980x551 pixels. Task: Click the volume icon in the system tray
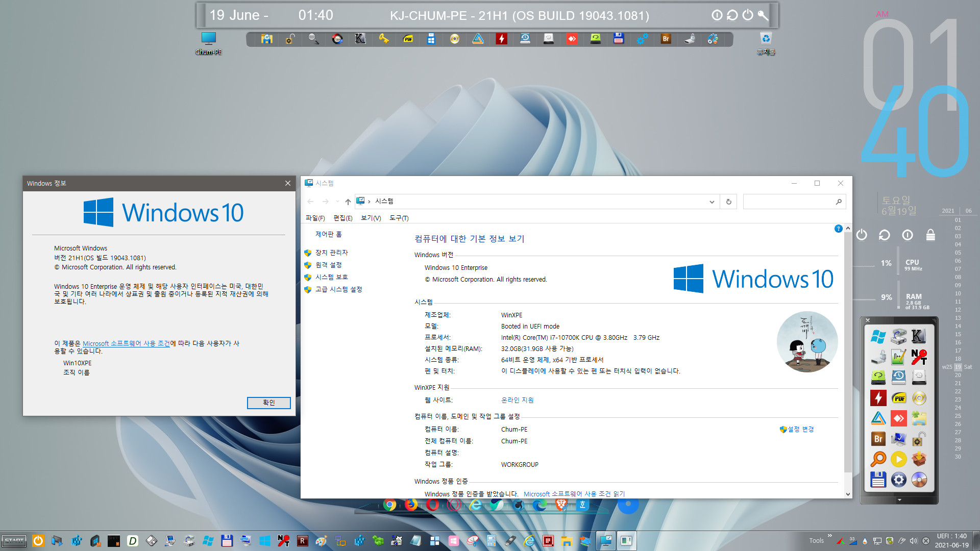pos(913,541)
